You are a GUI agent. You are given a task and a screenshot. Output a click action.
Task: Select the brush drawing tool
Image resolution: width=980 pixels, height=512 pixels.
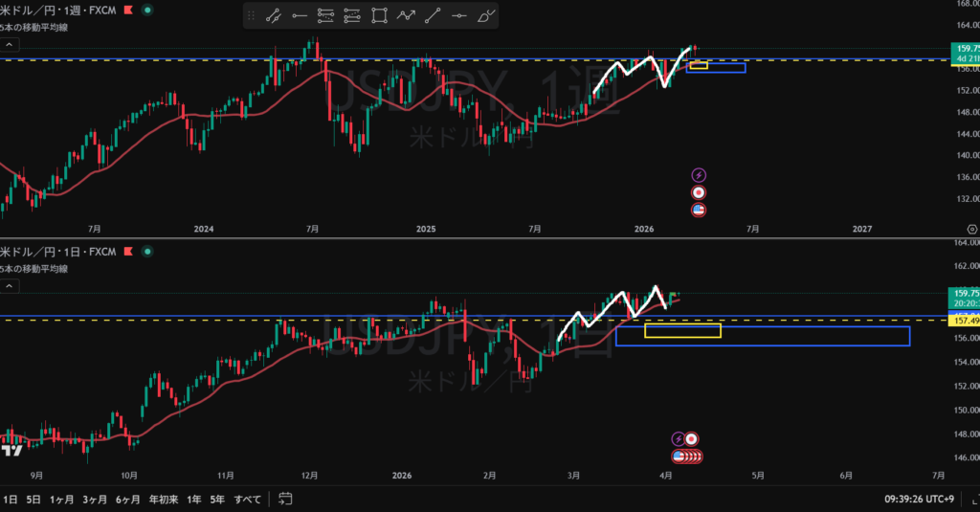click(486, 15)
